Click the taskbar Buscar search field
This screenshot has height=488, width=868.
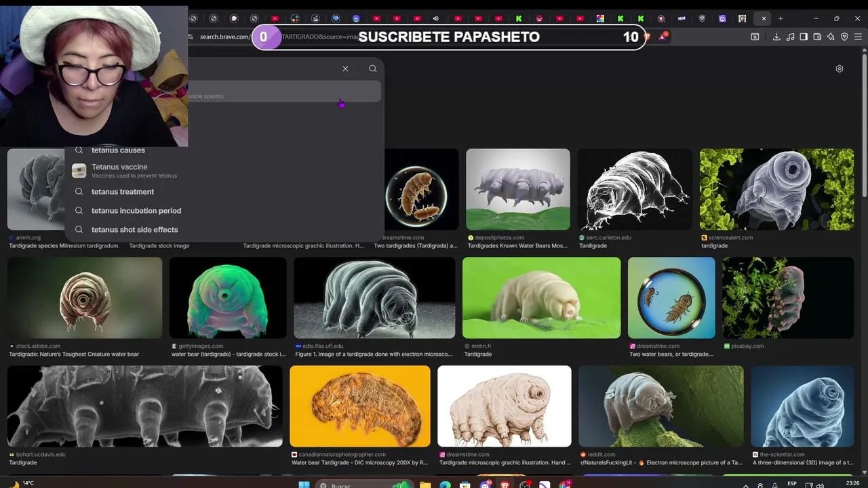pyautogui.click(x=365, y=485)
